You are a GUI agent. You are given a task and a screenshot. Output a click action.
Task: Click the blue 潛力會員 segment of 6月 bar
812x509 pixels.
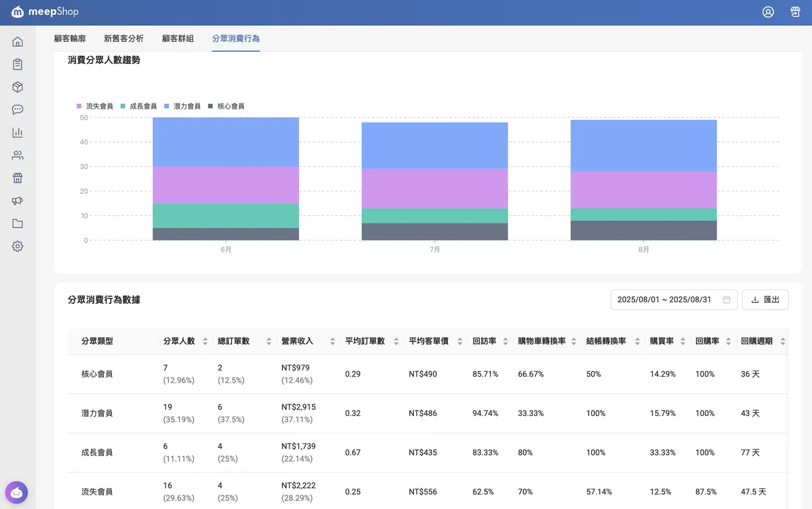click(x=226, y=142)
